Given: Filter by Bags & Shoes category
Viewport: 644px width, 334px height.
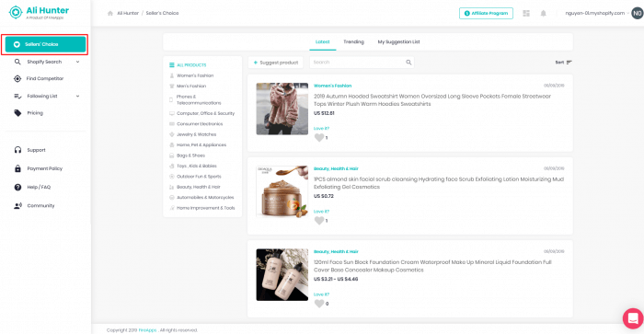Looking at the screenshot, I should click(188, 155).
